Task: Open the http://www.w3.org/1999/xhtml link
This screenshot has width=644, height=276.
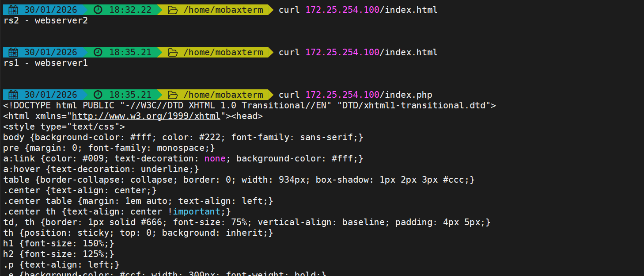Action: coord(146,116)
